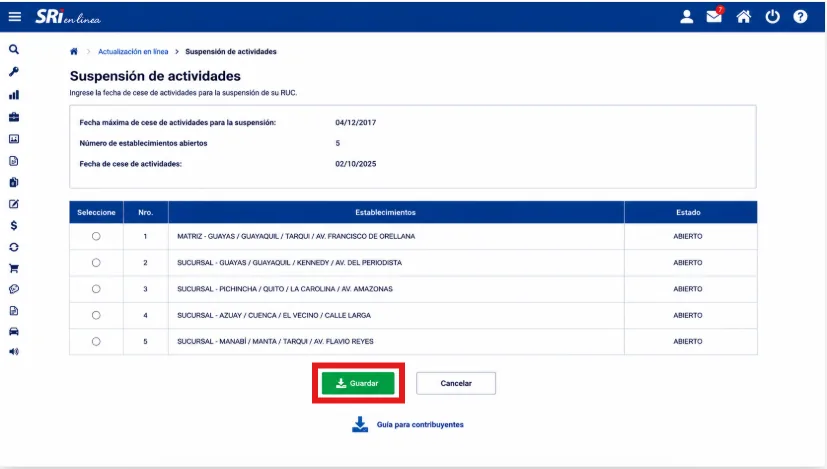Click the Seleccione column header
Viewport: 827px width, 469px height.
point(96,212)
